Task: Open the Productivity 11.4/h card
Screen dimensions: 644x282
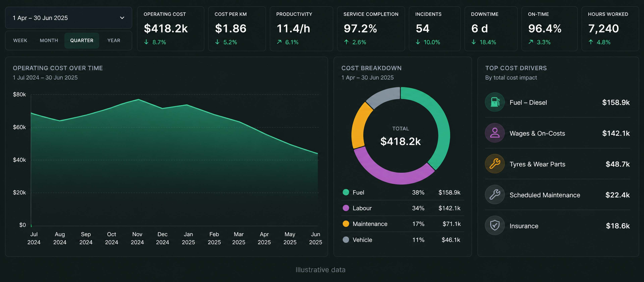Action: (301, 29)
